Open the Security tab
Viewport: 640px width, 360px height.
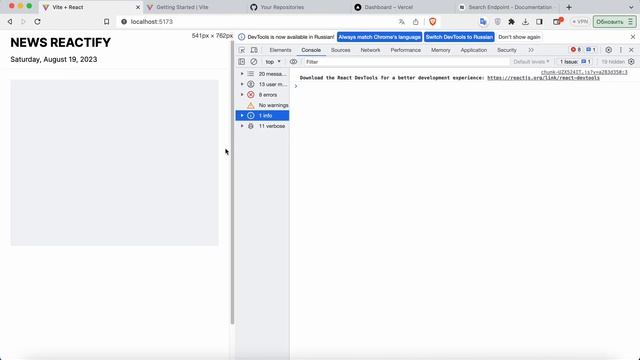507,50
